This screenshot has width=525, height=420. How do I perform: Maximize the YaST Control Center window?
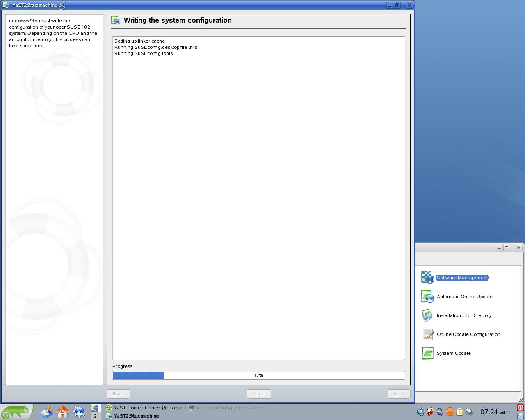507,248
